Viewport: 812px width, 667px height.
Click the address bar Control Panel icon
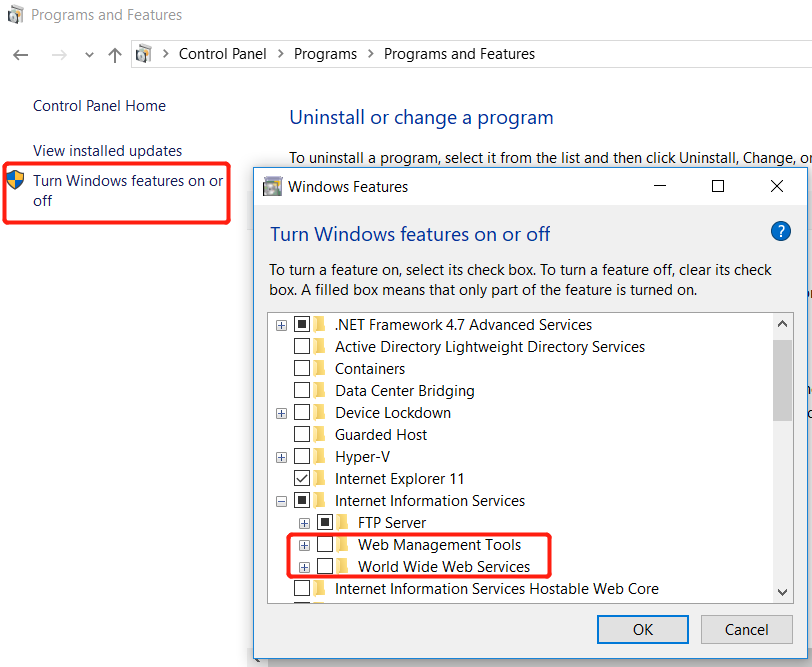click(143, 54)
